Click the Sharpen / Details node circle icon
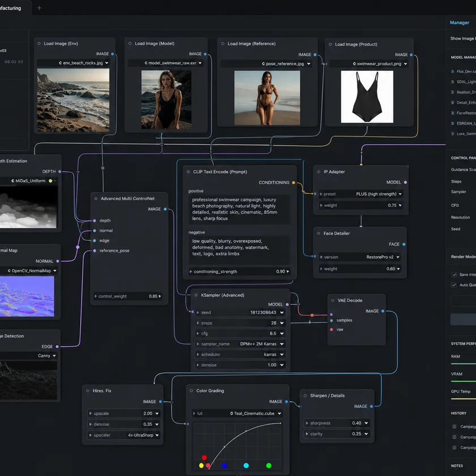 305,396
